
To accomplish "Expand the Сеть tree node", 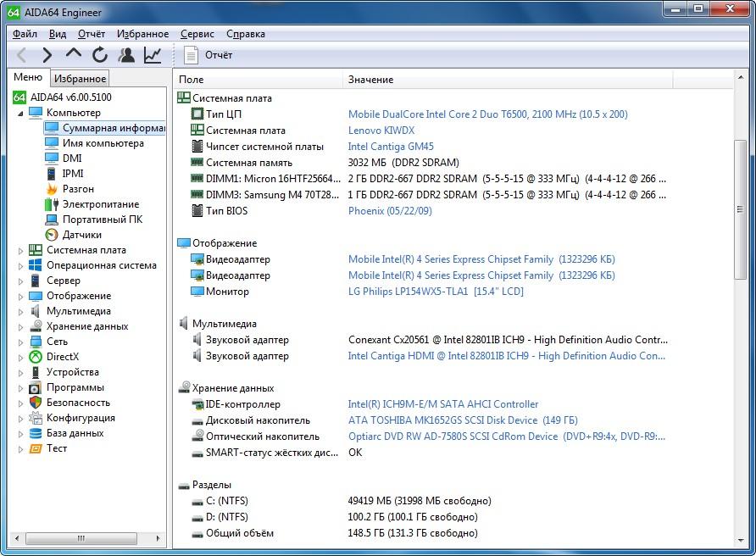I will tap(20, 342).
